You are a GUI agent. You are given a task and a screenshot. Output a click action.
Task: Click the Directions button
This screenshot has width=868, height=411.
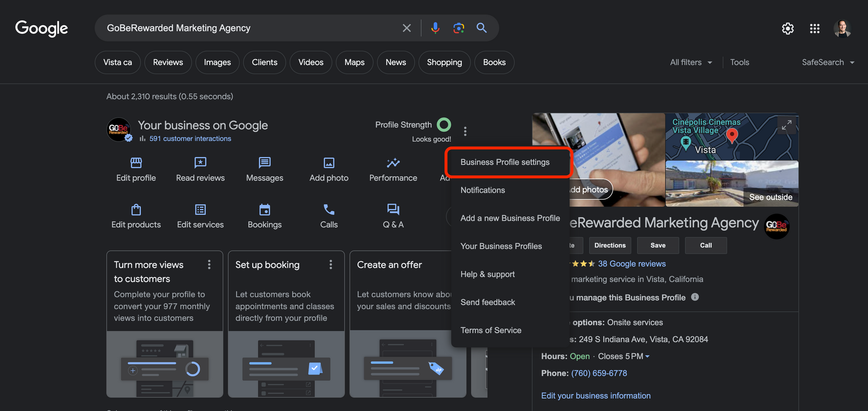click(x=610, y=245)
